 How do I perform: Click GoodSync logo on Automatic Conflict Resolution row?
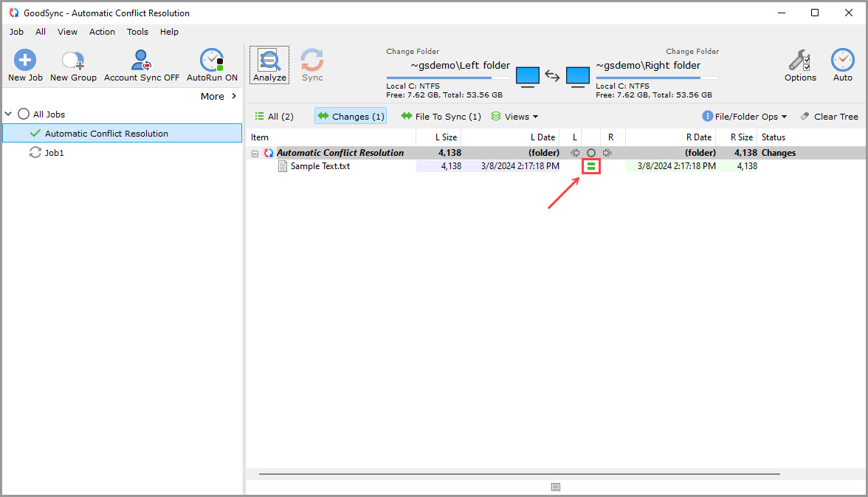pyautogui.click(x=269, y=153)
